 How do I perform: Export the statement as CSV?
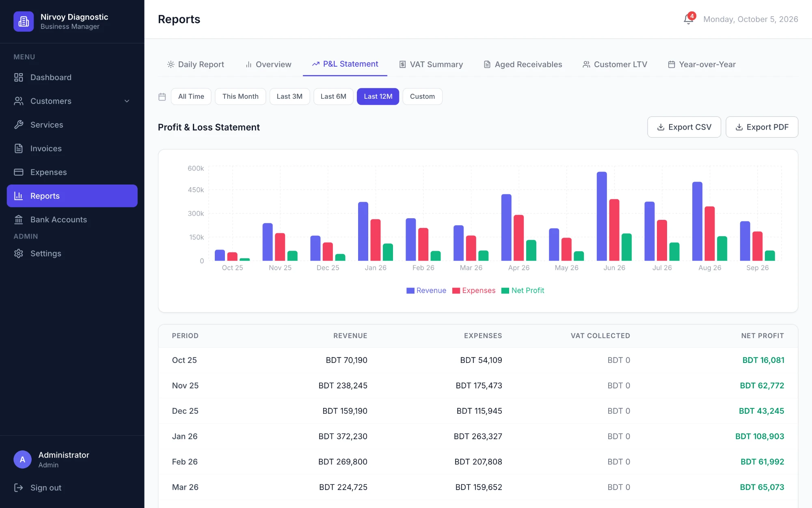(x=684, y=127)
